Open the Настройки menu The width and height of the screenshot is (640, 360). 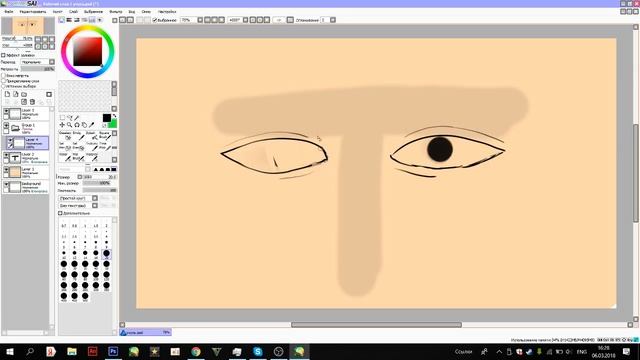coord(167,12)
